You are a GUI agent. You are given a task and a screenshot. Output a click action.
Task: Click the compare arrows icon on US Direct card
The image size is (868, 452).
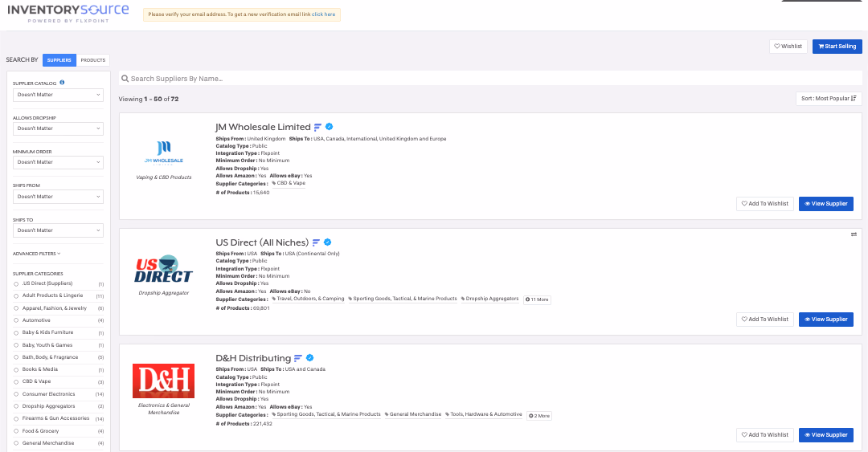(x=854, y=234)
